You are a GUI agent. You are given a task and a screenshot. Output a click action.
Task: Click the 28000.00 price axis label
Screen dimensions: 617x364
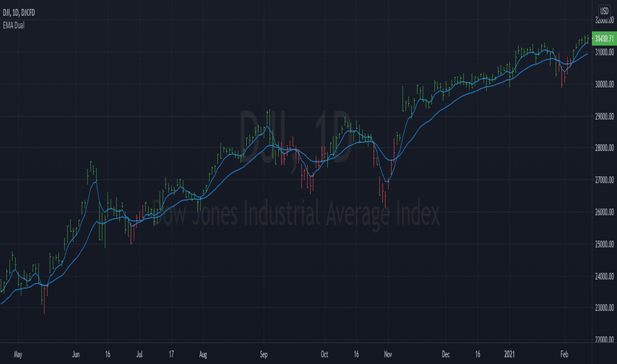pos(604,148)
